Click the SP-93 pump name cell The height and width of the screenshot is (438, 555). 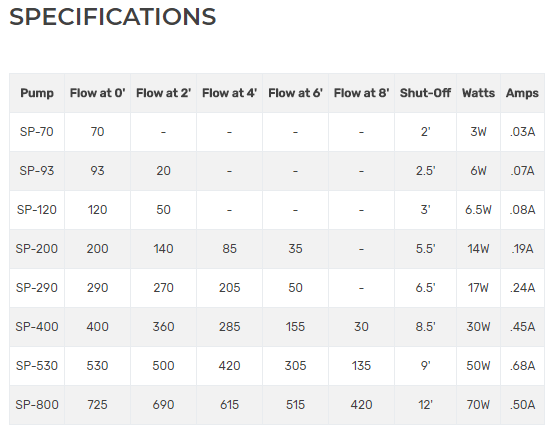pos(37,171)
